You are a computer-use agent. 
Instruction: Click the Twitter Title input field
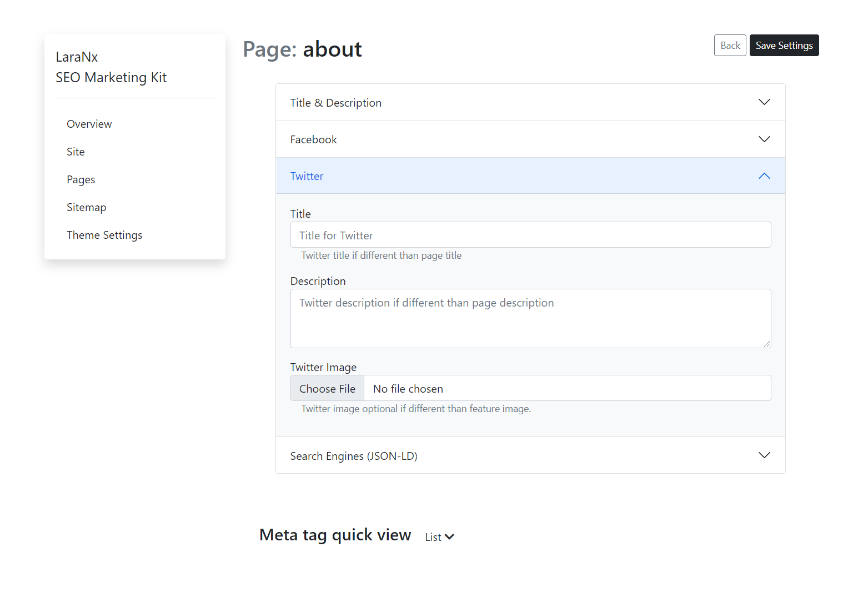pyautogui.click(x=530, y=234)
